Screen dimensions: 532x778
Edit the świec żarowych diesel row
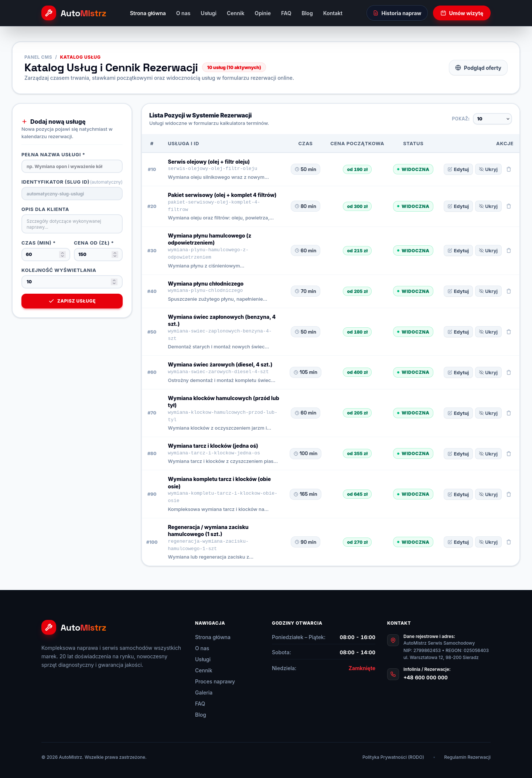coord(458,372)
